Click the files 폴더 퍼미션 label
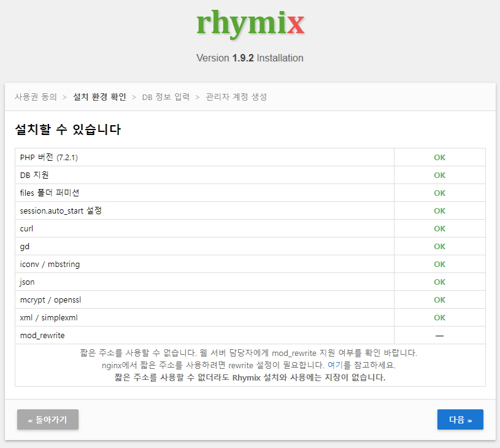This screenshot has width=500, height=448. pos(50,193)
